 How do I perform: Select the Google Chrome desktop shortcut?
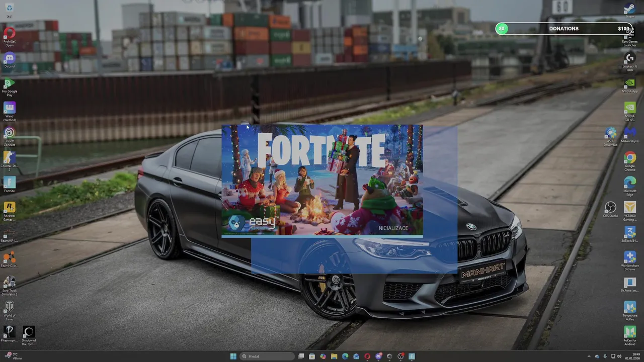tap(629, 161)
